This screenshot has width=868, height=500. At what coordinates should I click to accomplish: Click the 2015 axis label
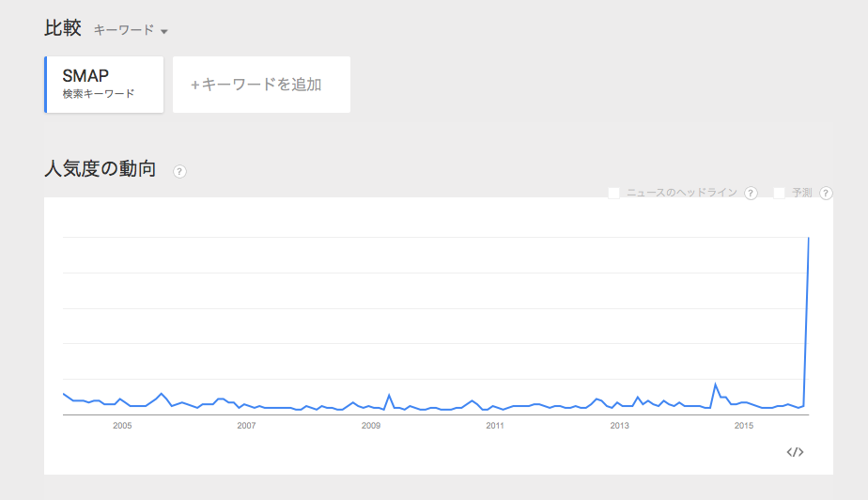pos(744,426)
